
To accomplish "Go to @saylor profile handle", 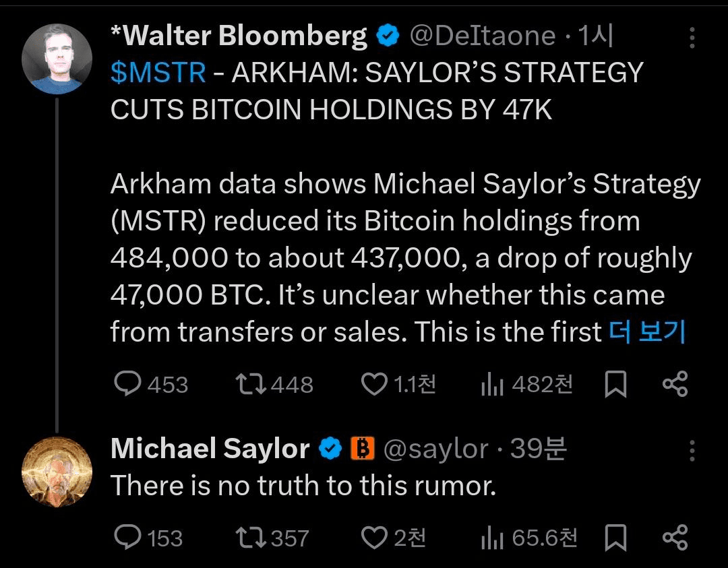I will 435,449.
